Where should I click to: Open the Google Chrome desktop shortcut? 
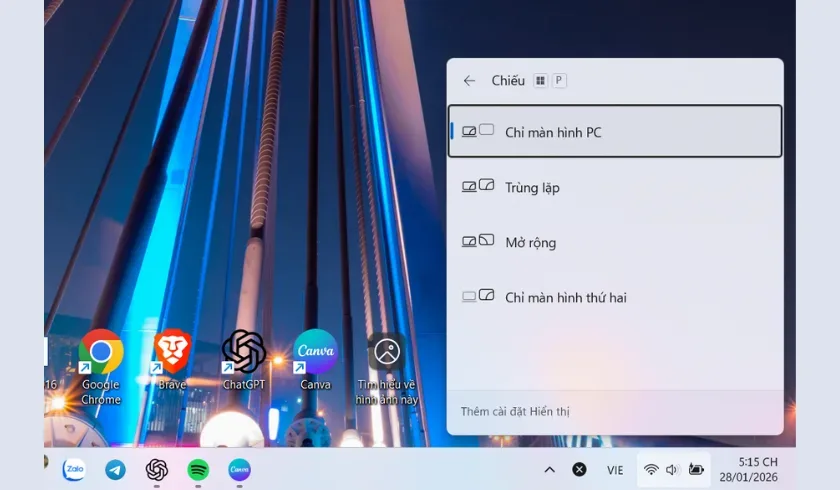101,367
